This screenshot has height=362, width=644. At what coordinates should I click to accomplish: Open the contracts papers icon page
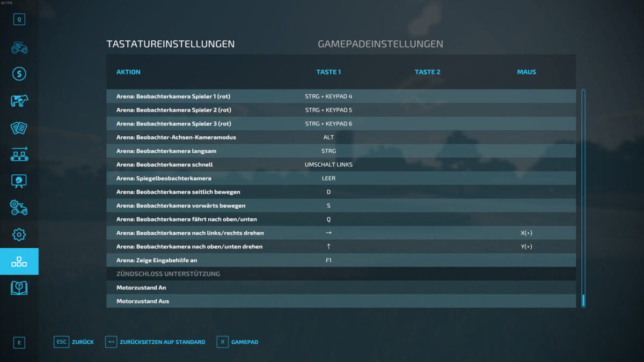point(19,128)
